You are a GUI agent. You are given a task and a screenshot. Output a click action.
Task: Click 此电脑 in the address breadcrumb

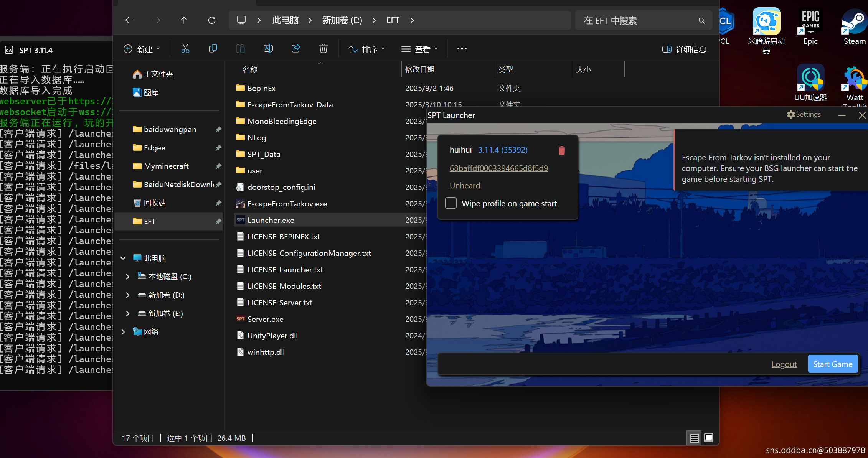click(285, 20)
